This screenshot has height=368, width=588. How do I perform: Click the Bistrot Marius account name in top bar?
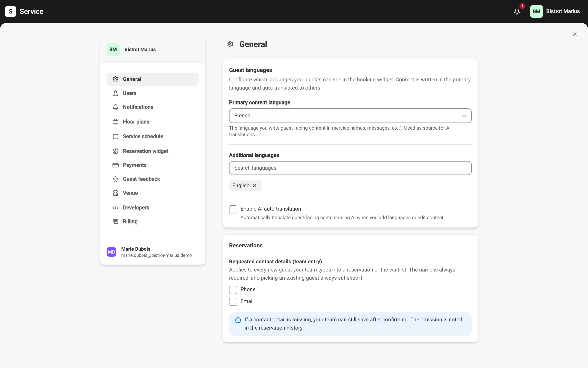563,11
